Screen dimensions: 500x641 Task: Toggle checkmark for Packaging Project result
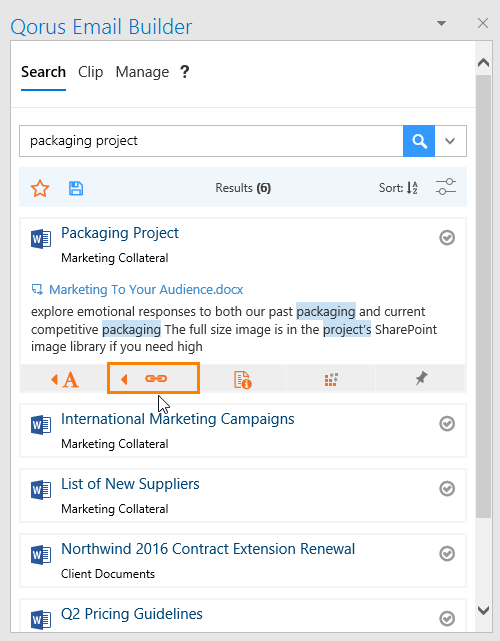447,238
